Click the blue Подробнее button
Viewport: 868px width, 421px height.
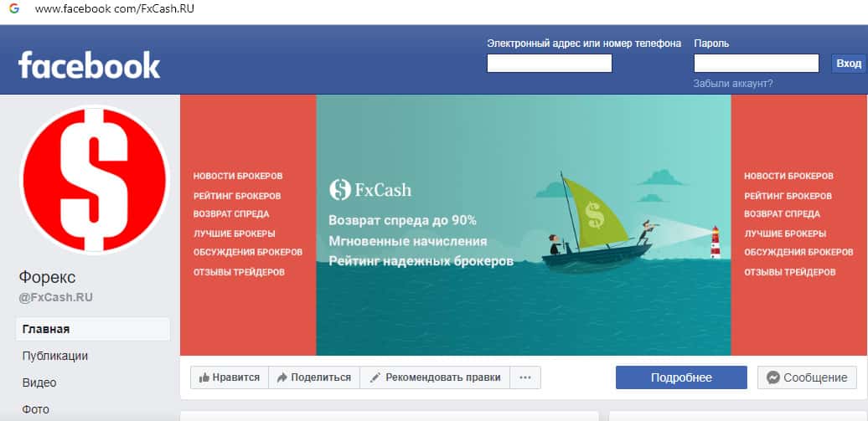(x=681, y=377)
